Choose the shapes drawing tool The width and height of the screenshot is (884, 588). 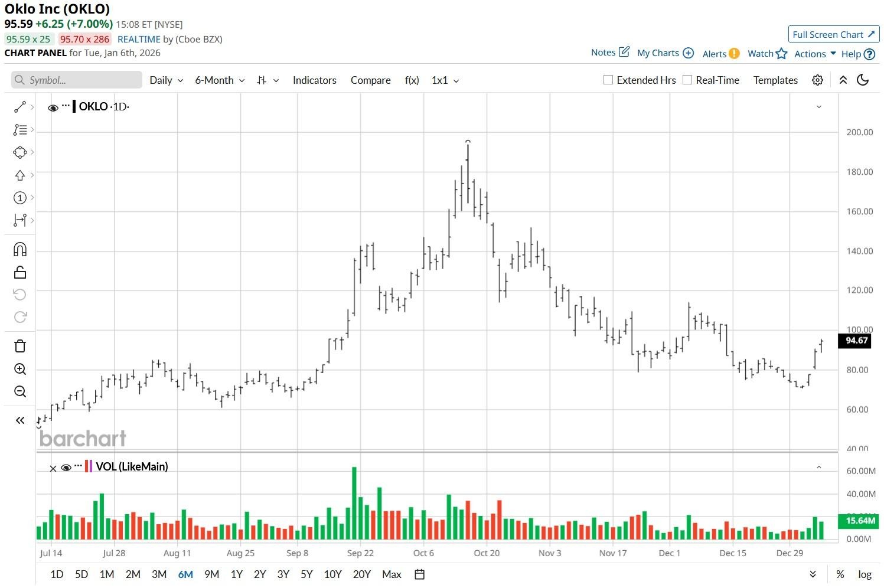pyautogui.click(x=19, y=152)
